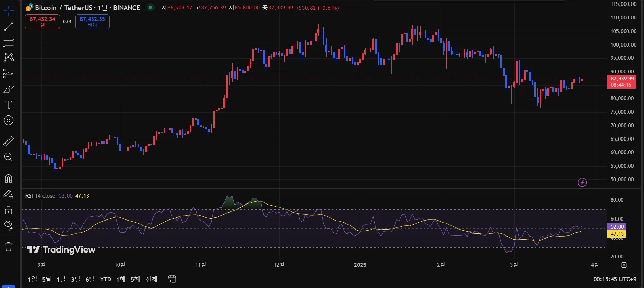Select the 6달 time range
This screenshot has width=644, height=288.
point(90,279)
